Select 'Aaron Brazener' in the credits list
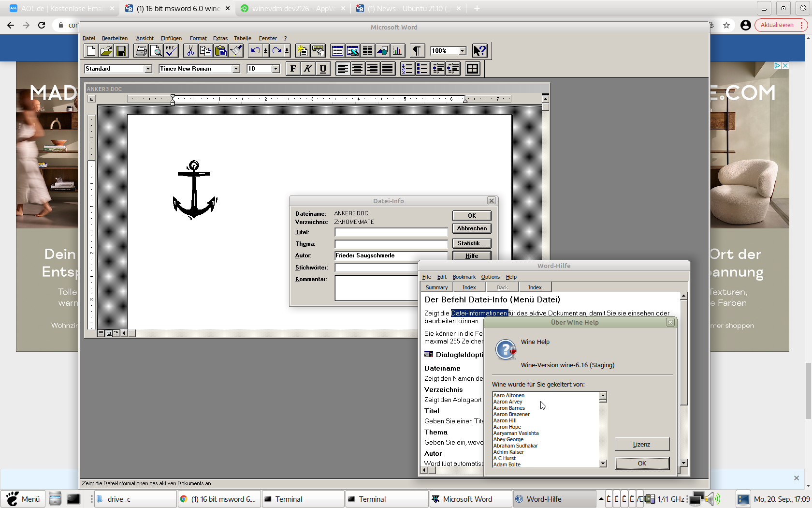The width and height of the screenshot is (812, 508). pyautogui.click(x=511, y=414)
